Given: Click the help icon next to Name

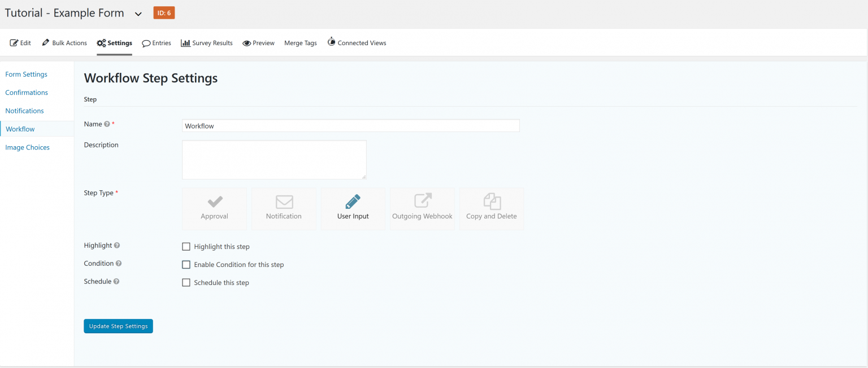Looking at the screenshot, I should tap(107, 124).
